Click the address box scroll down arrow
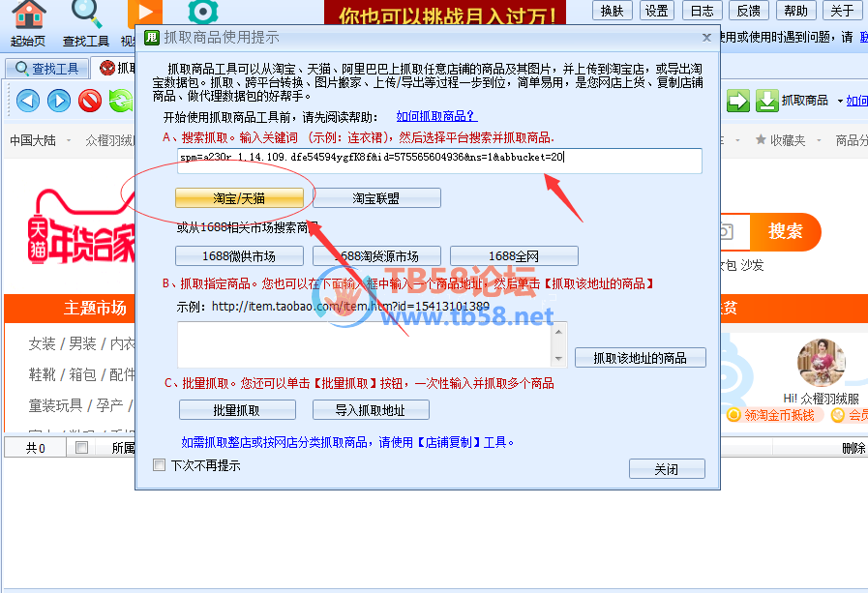 (558, 359)
